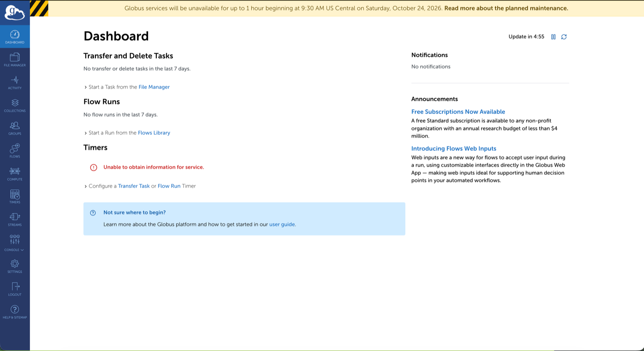Open Free Subscriptions Now Available announcement

pyautogui.click(x=458, y=112)
